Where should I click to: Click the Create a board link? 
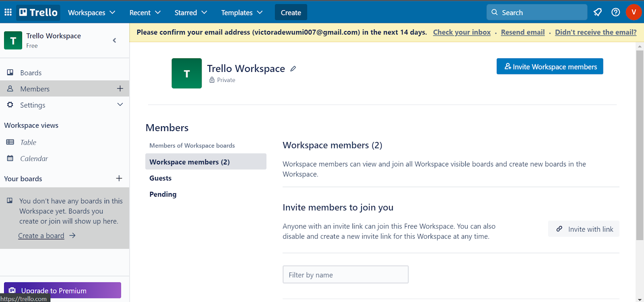(x=41, y=236)
